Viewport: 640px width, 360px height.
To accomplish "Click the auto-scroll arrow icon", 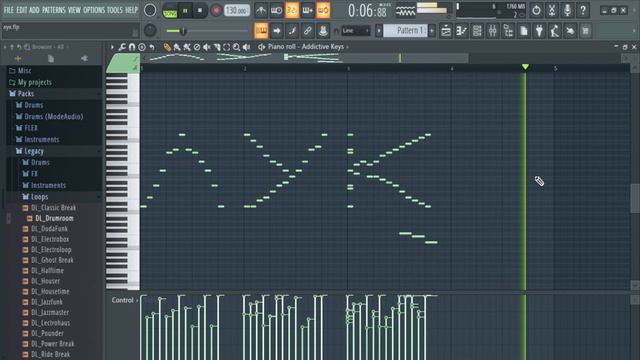I will [277, 31].
